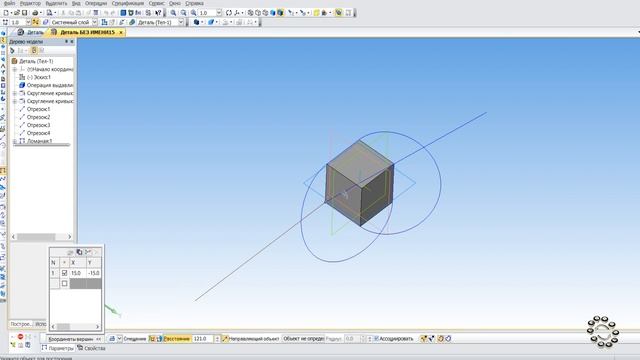The image size is (640, 360).
Task: Uncheck the row 1 checkbox in table
Action: [x=64, y=273]
